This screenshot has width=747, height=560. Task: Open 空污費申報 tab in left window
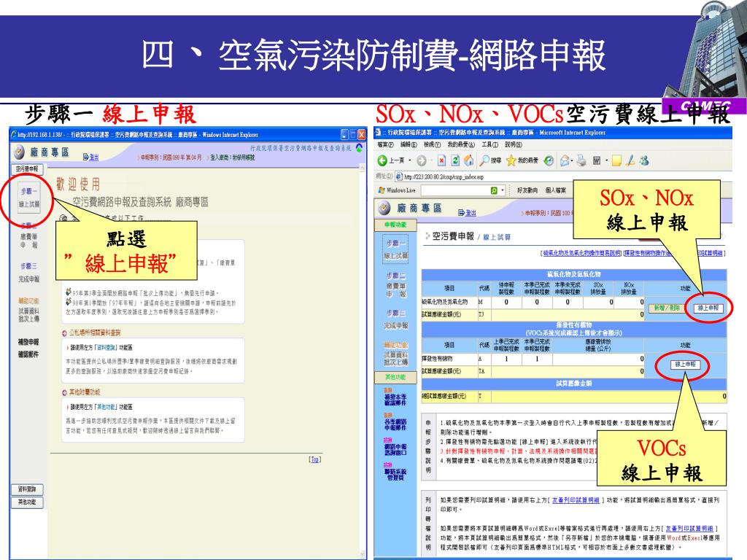point(27,169)
